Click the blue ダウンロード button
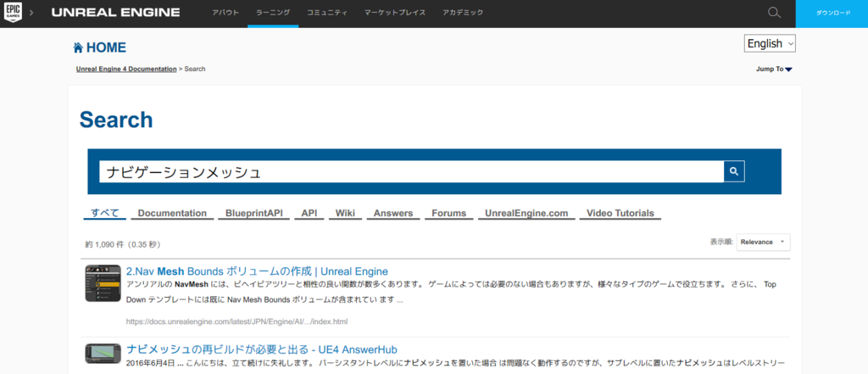The image size is (868, 374). [832, 14]
